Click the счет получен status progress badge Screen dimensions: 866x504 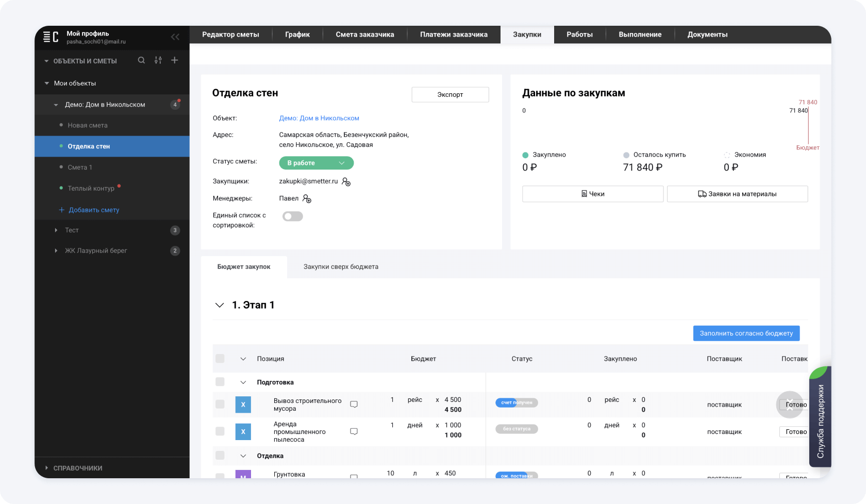coord(517,402)
